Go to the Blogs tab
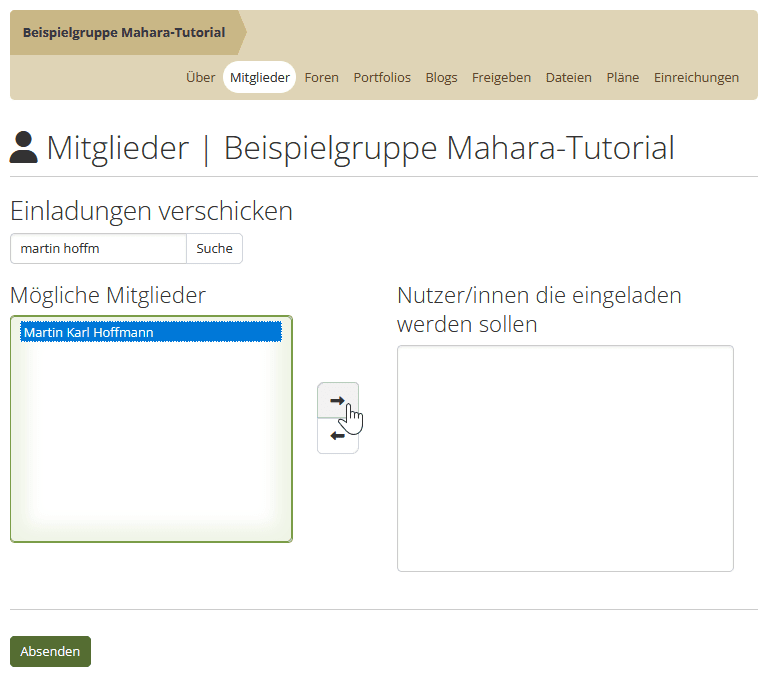 tap(441, 77)
